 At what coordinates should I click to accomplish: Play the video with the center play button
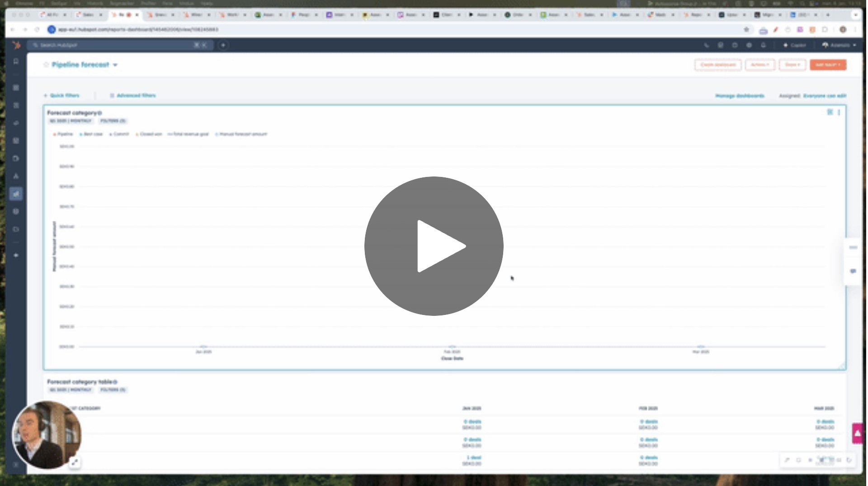pos(434,246)
